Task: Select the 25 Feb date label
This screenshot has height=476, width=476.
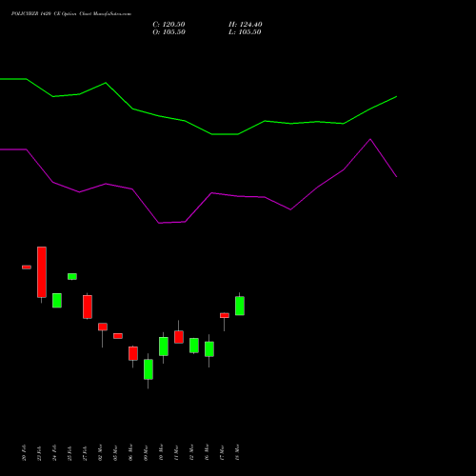Action: [70, 453]
